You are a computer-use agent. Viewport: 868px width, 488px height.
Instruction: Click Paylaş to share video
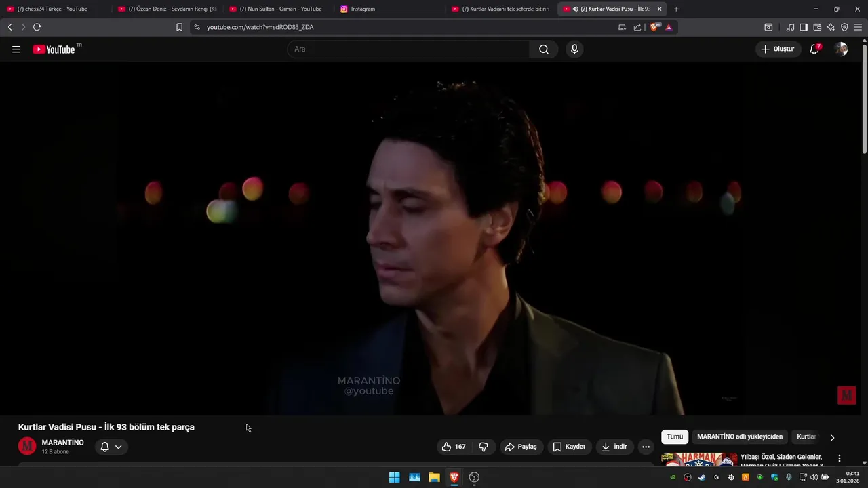tap(521, 447)
